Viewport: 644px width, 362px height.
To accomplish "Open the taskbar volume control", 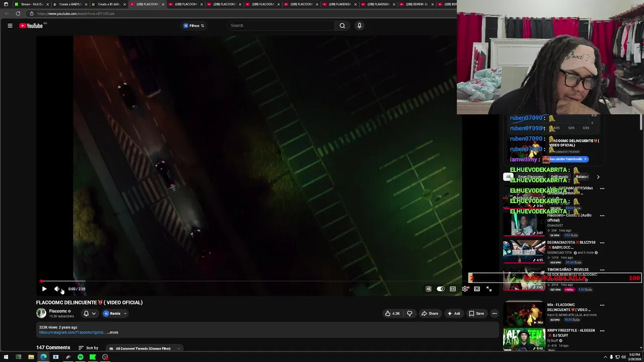I will tap(623, 357).
